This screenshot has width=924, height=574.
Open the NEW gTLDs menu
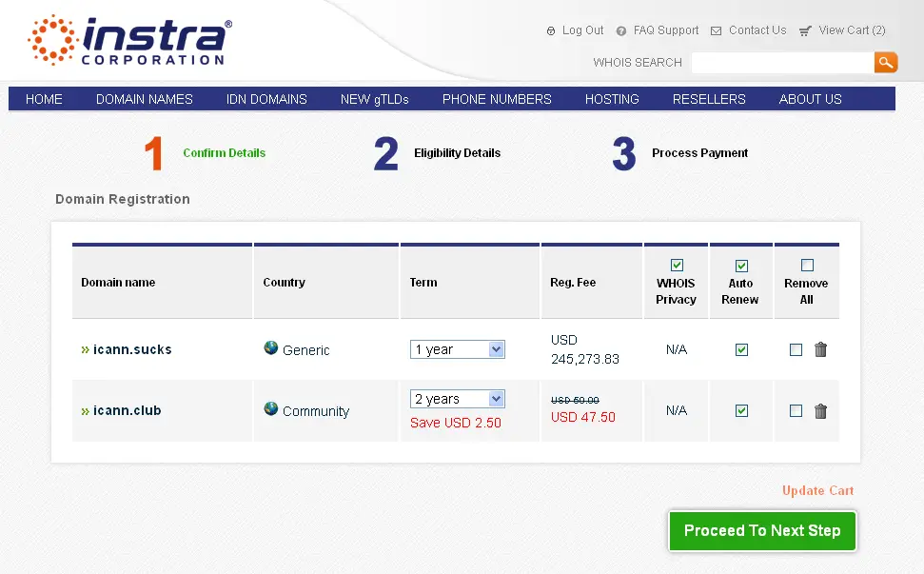point(375,99)
